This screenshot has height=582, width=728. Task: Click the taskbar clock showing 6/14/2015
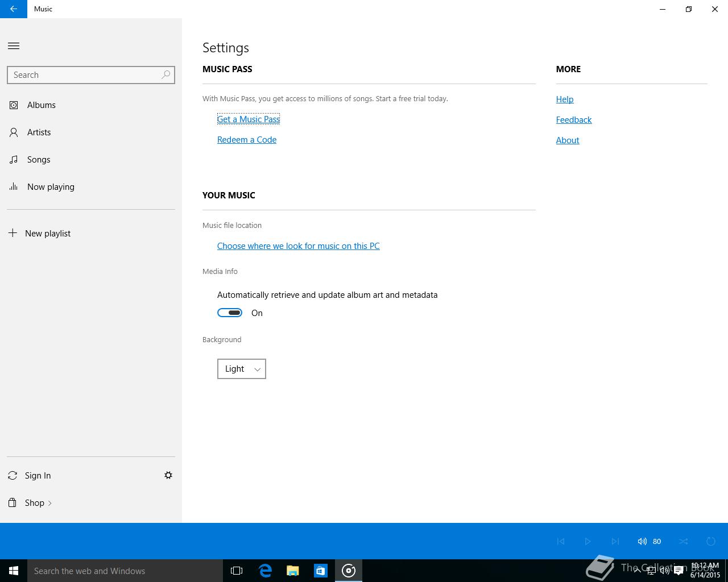pyautogui.click(x=705, y=571)
